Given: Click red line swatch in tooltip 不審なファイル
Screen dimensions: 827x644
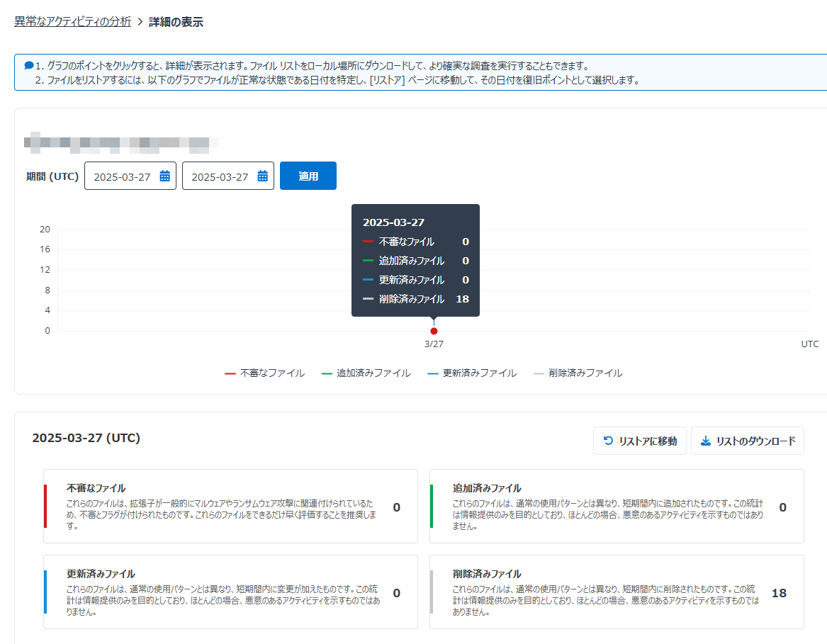Looking at the screenshot, I should tap(368, 242).
